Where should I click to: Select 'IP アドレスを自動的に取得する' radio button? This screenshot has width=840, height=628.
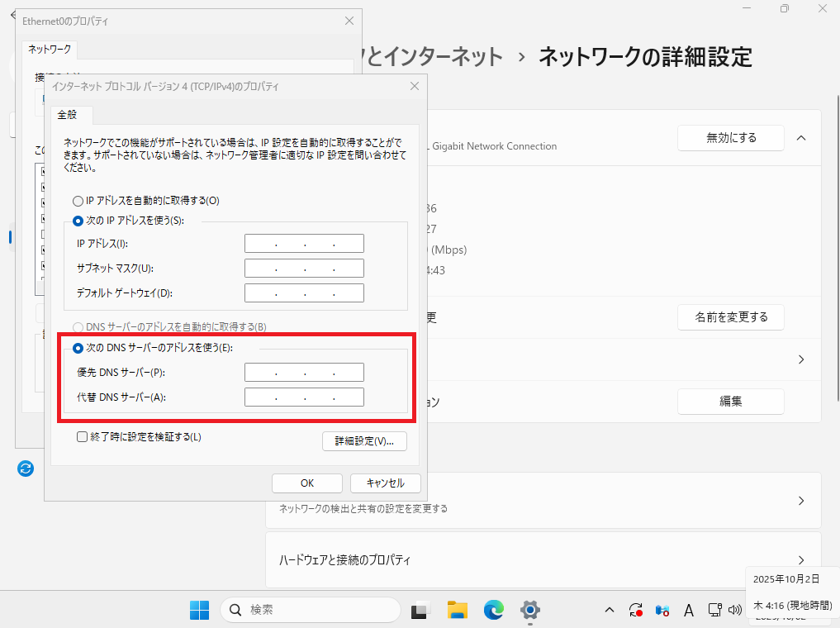[x=78, y=201]
